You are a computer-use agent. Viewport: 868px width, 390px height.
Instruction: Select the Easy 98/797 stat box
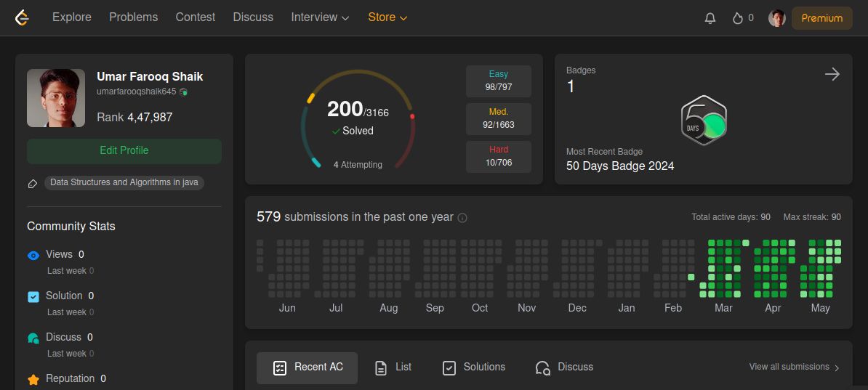coord(498,81)
